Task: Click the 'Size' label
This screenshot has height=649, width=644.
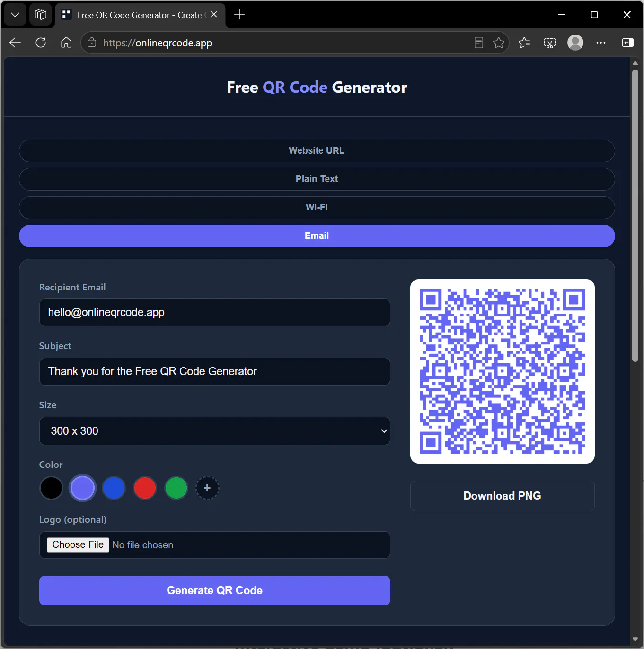Action: (48, 405)
